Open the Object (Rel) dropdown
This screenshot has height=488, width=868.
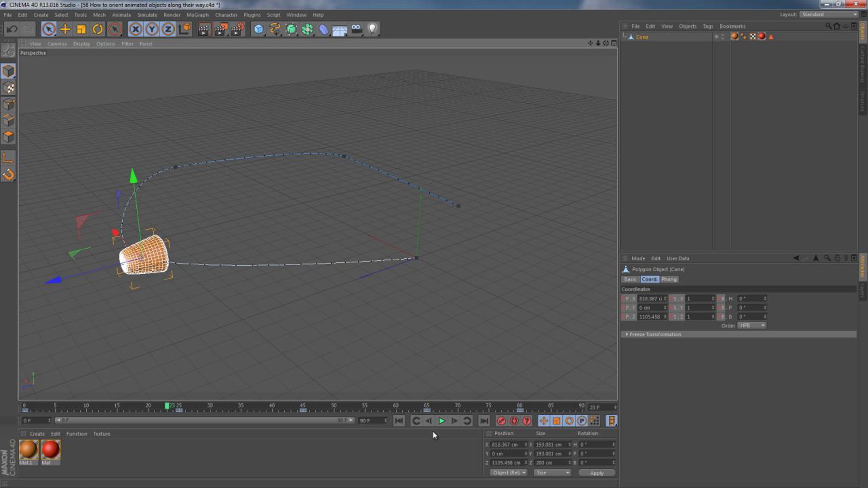[509, 472]
